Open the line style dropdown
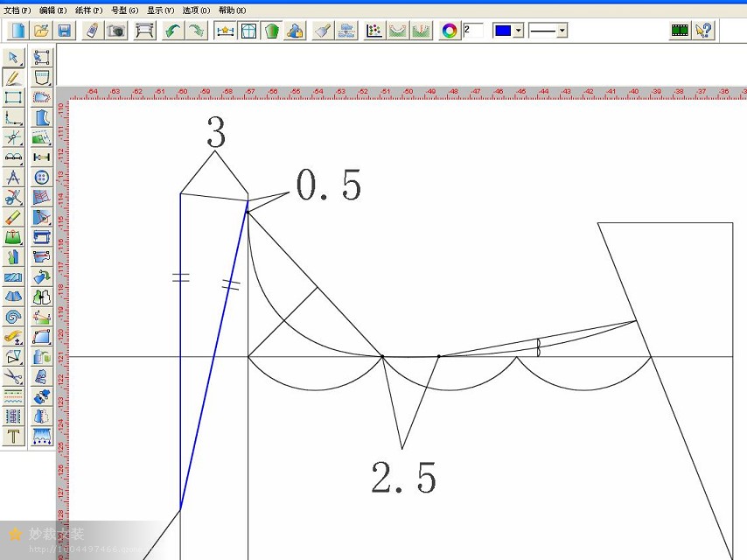 point(561,31)
